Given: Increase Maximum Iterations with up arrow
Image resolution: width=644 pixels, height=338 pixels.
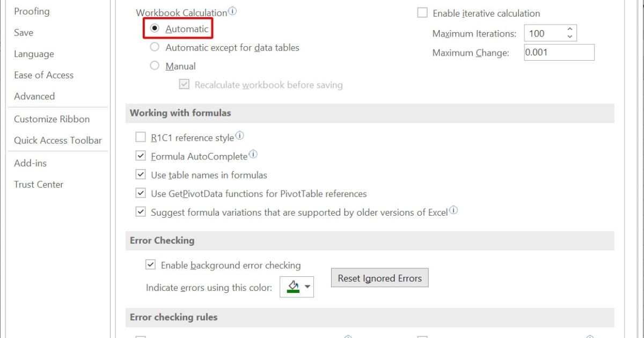Looking at the screenshot, I should click(x=570, y=30).
